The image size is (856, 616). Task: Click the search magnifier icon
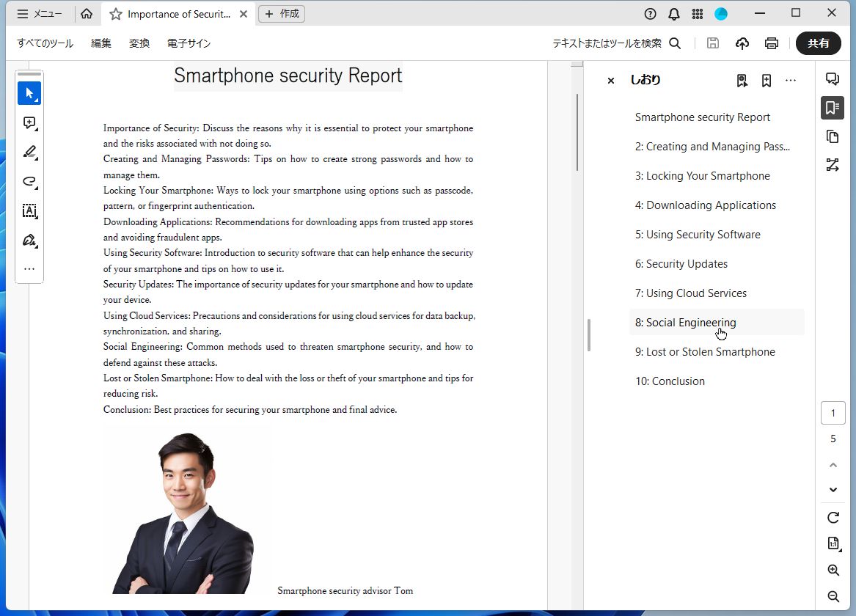click(676, 43)
